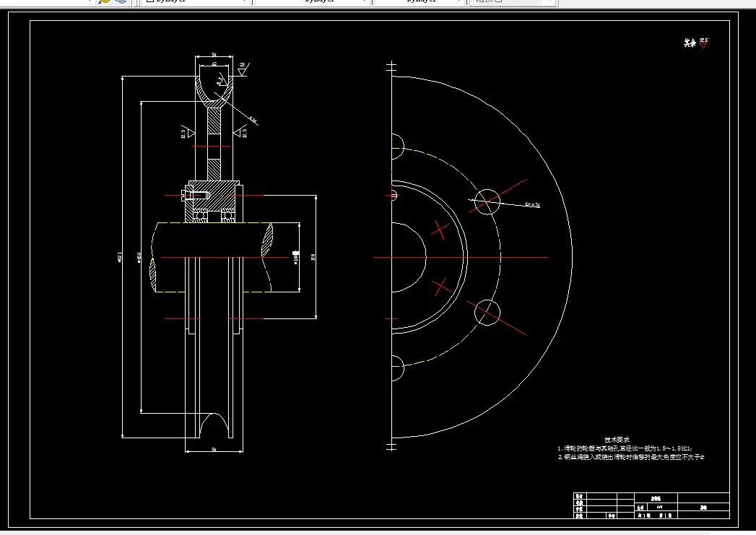Select the bolt hole leader annotation text
Image resolution: width=756 pixels, height=535 pixels.
[x=532, y=204]
